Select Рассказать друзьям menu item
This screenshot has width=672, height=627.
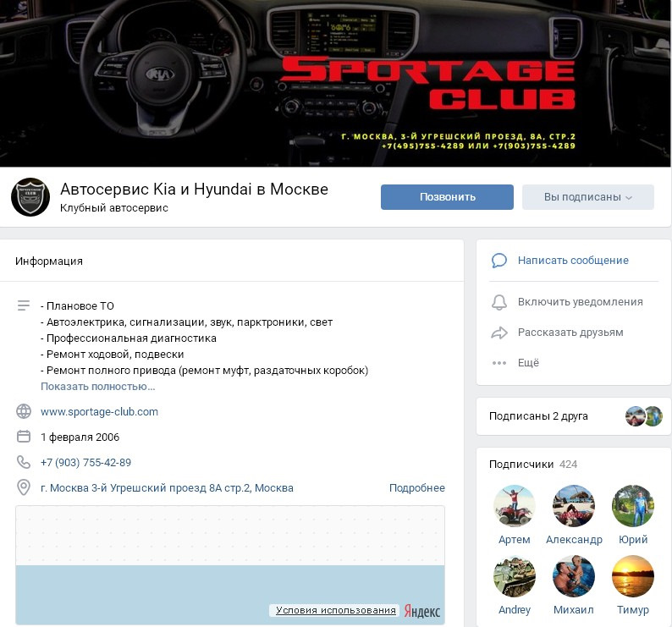pos(570,333)
